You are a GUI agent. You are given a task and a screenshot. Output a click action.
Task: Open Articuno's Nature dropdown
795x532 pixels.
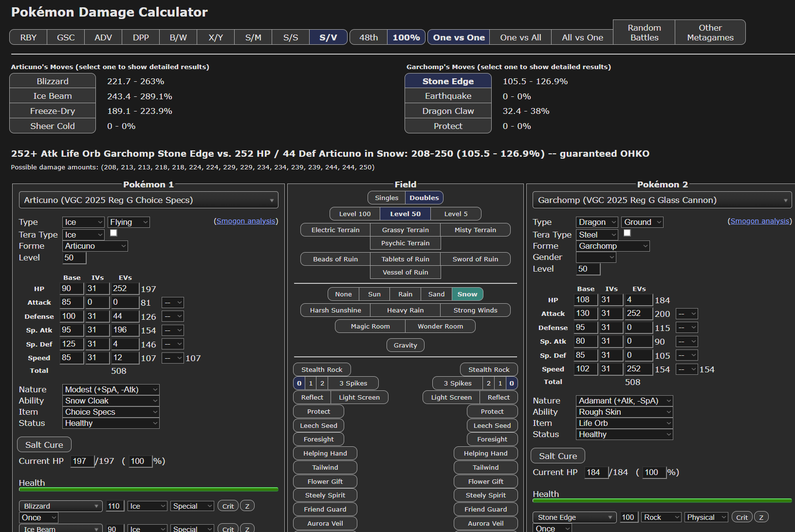(x=111, y=389)
